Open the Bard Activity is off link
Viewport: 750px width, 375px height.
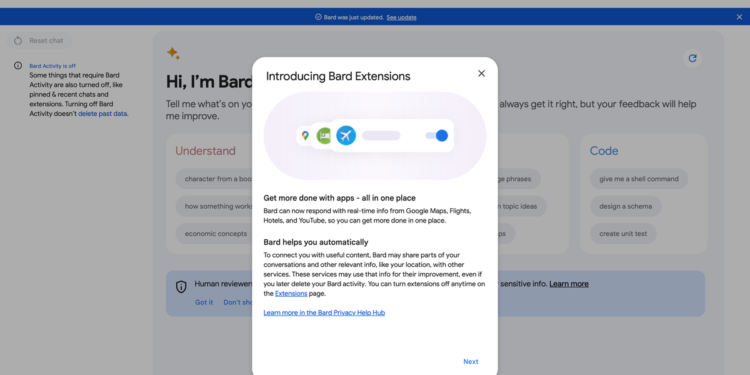click(x=53, y=66)
